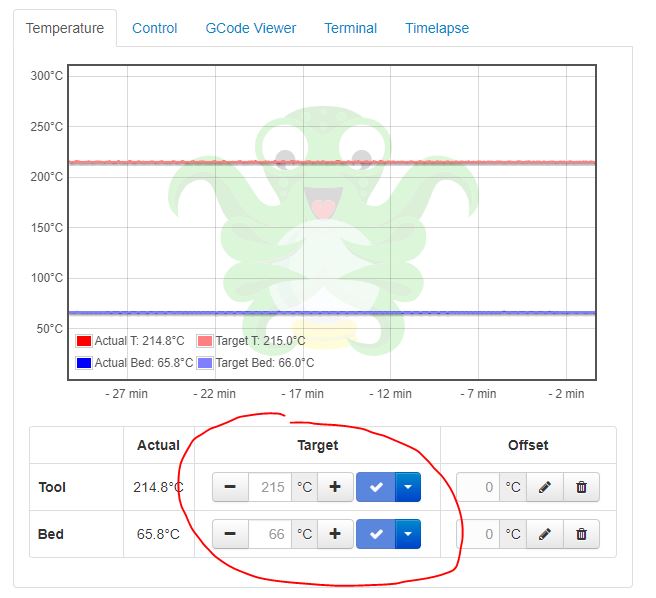Viewport: 656px width, 598px height.
Task: Decrease Bed target temperature with minus button
Action: pos(230,534)
